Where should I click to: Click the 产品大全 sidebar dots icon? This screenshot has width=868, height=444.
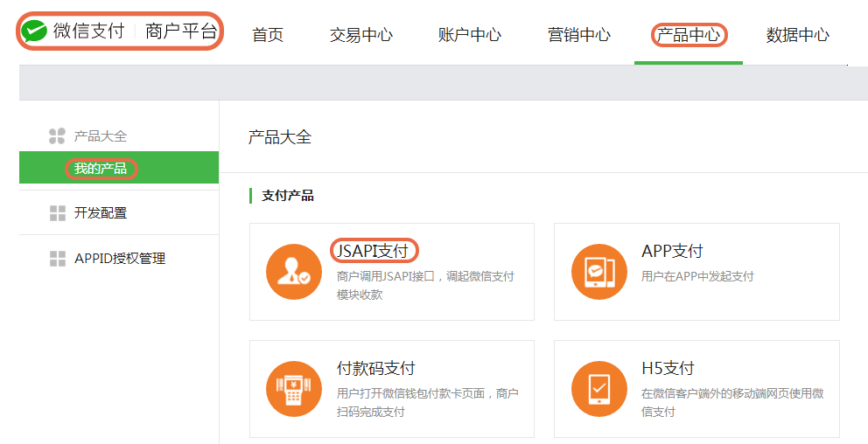[57, 136]
